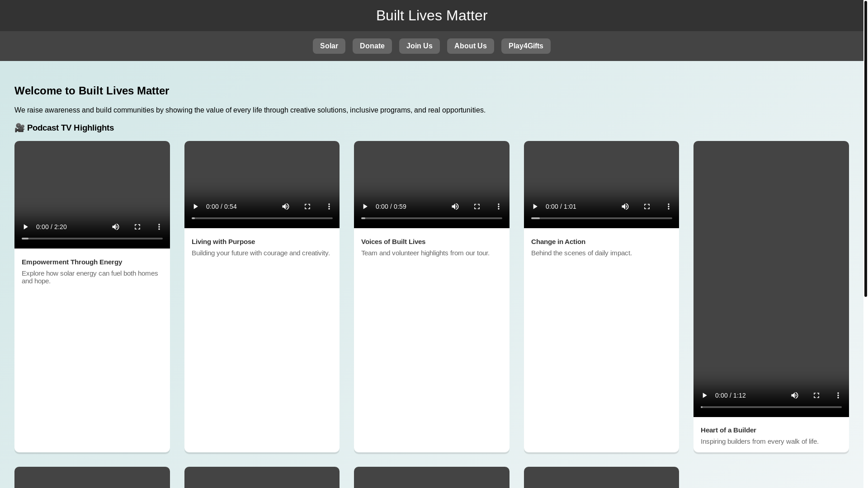Play the Voices of Built Lives video
The height and width of the screenshot is (488, 868).
point(365,206)
